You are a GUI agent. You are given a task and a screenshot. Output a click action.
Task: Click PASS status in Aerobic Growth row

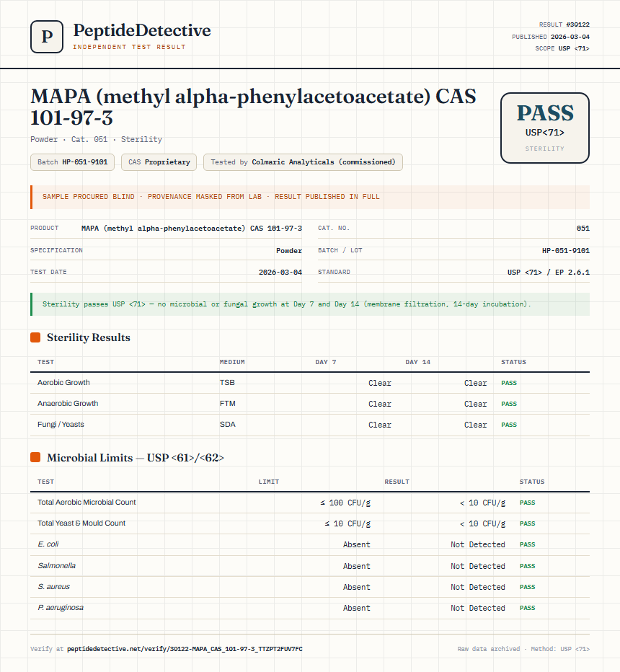(x=509, y=383)
